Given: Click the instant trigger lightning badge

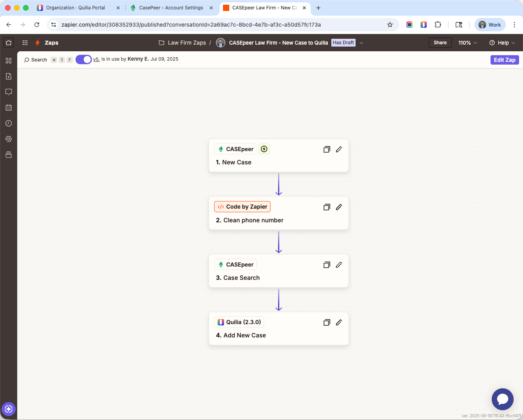Looking at the screenshot, I should click(264, 149).
